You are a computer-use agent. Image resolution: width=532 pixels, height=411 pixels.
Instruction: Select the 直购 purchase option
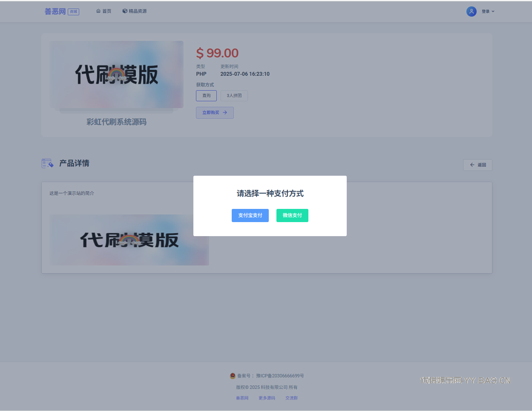206,96
